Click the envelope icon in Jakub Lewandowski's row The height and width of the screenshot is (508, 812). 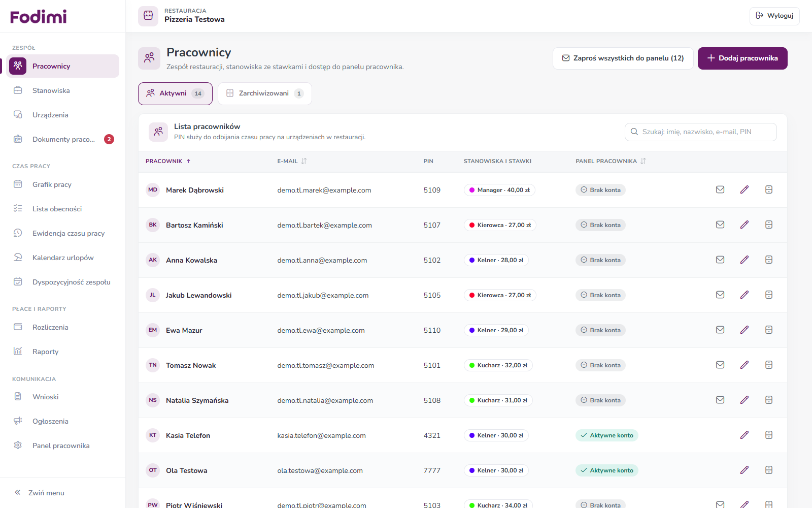(720, 295)
